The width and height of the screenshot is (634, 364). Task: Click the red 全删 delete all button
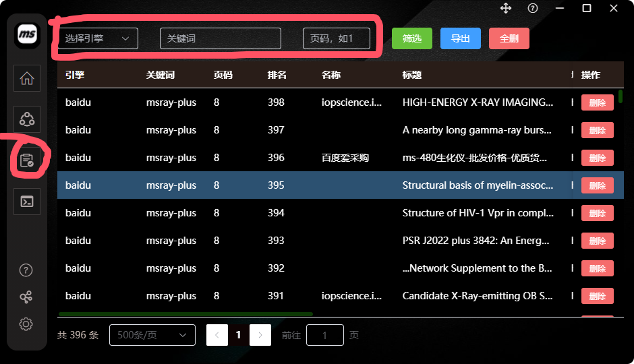click(509, 38)
